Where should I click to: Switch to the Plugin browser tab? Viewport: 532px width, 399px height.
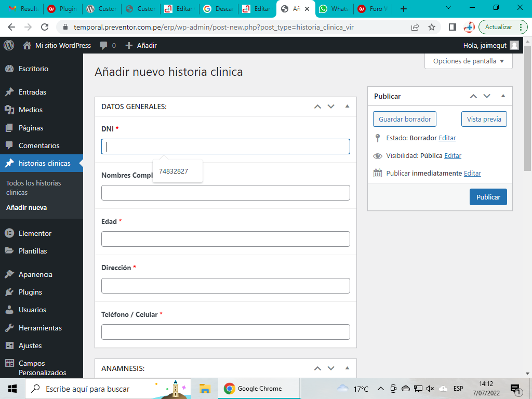(63, 9)
